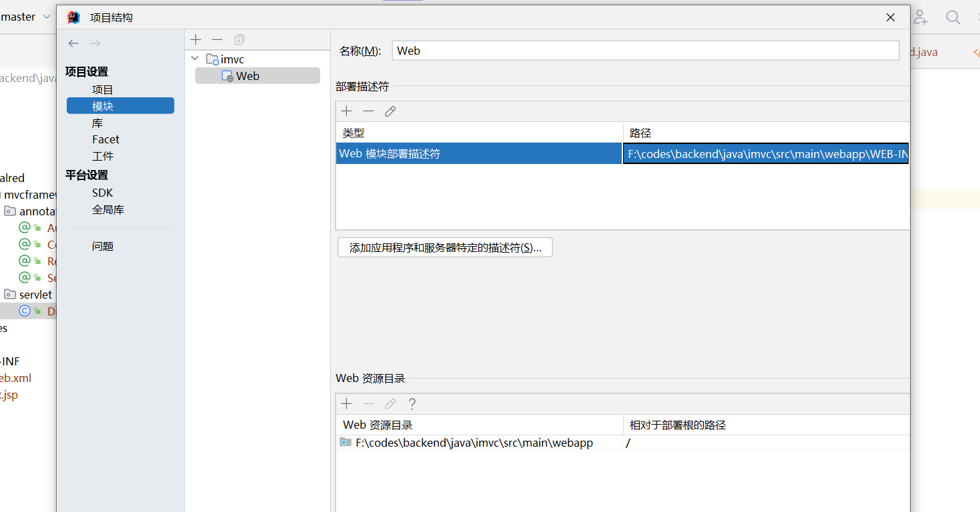This screenshot has width=980, height=512.
Task: Remove the selected deployment descriptor
Action: click(x=368, y=111)
